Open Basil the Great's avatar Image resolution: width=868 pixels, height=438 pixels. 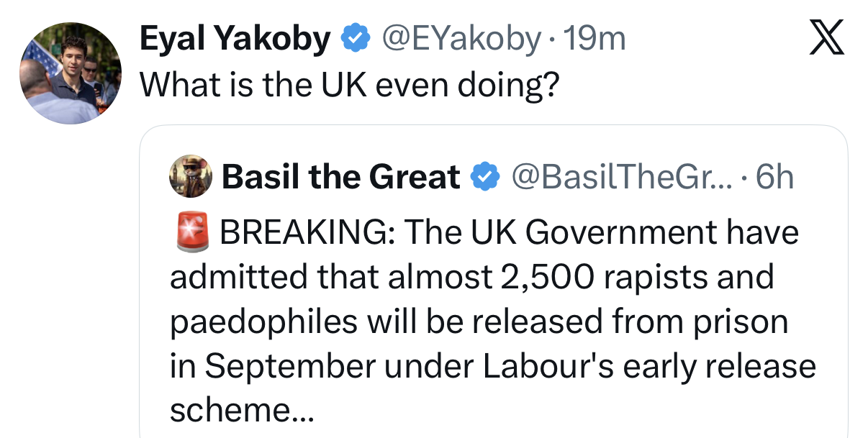click(190, 177)
